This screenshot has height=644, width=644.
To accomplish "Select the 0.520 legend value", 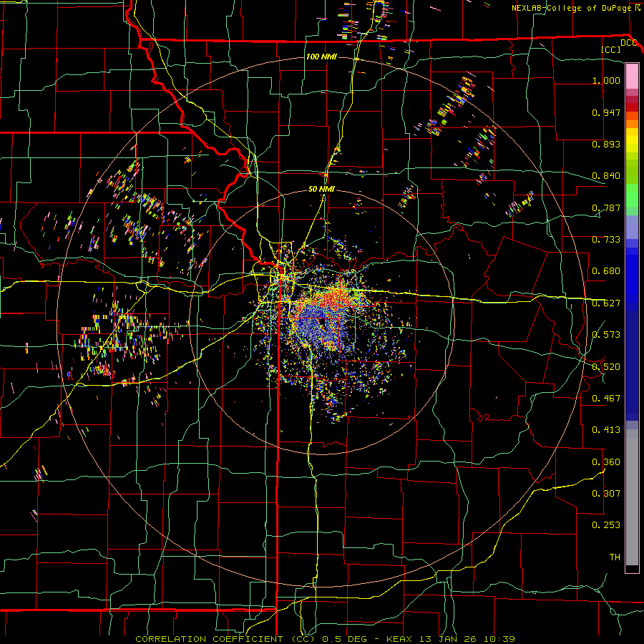I will tap(606, 367).
